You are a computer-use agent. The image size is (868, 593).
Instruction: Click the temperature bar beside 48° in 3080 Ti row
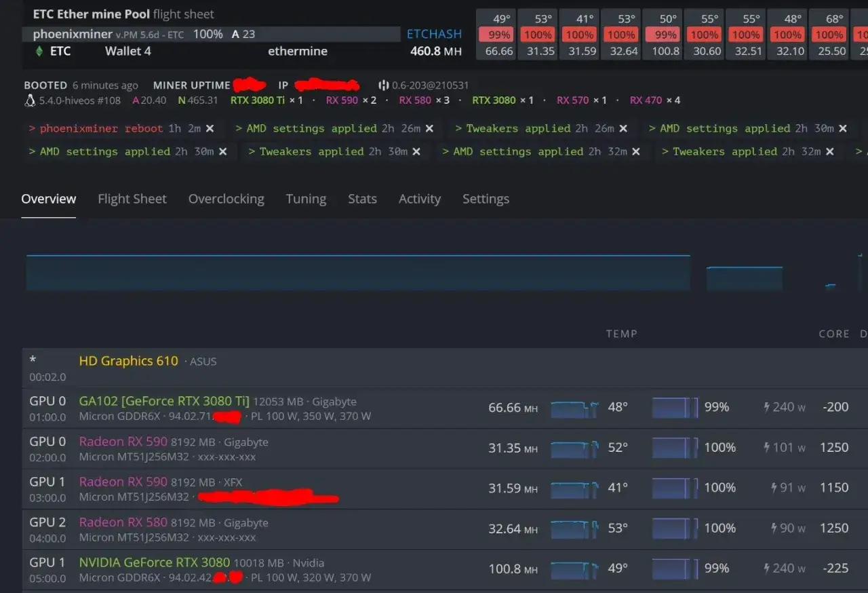click(x=575, y=408)
